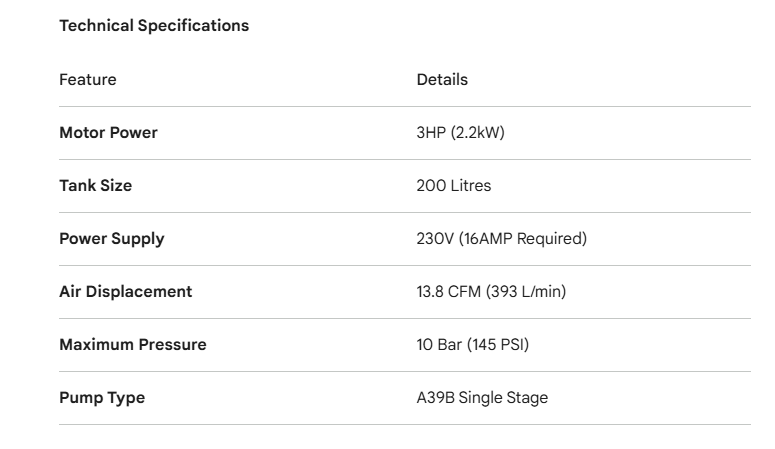Click the Feature column header
Image resolution: width=775 pixels, height=449 pixels.
pyautogui.click(x=88, y=80)
